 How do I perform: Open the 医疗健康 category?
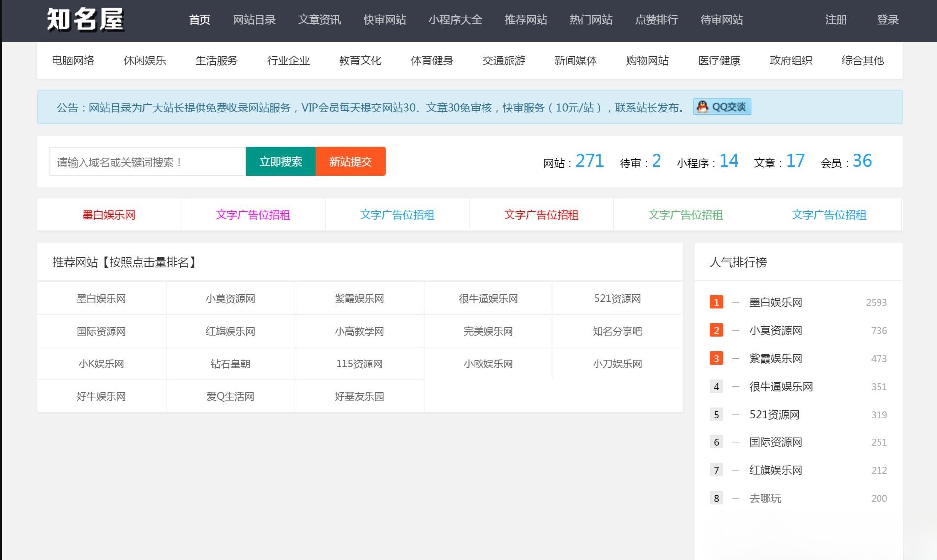tap(719, 60)
